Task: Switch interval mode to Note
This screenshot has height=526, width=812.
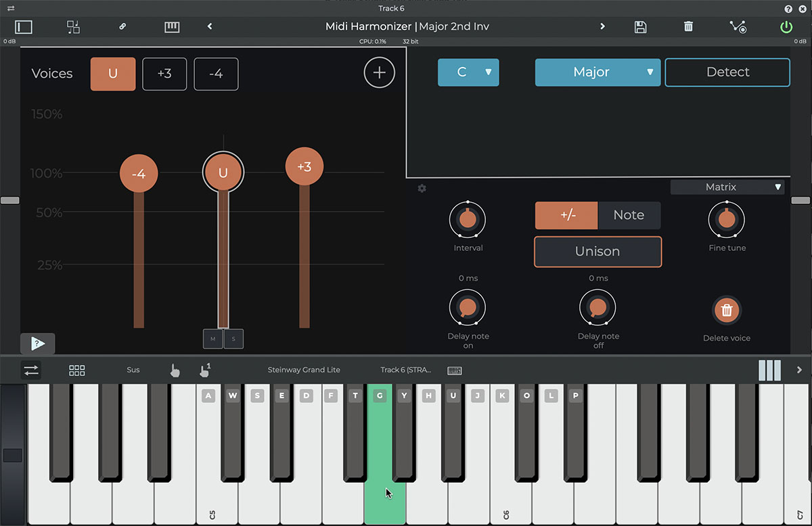Action: point(629,215)
